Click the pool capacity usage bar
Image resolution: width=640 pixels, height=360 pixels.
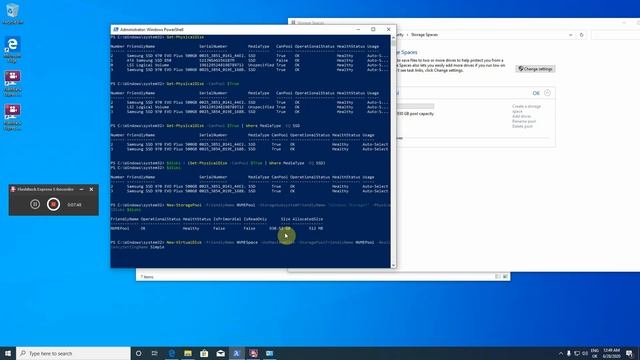415,107
